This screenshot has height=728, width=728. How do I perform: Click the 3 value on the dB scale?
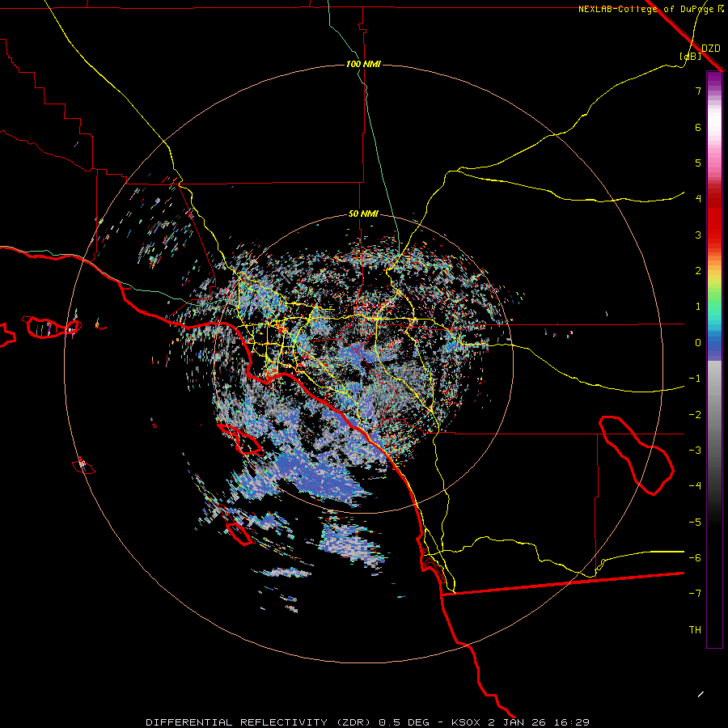[x=698, y=235]
